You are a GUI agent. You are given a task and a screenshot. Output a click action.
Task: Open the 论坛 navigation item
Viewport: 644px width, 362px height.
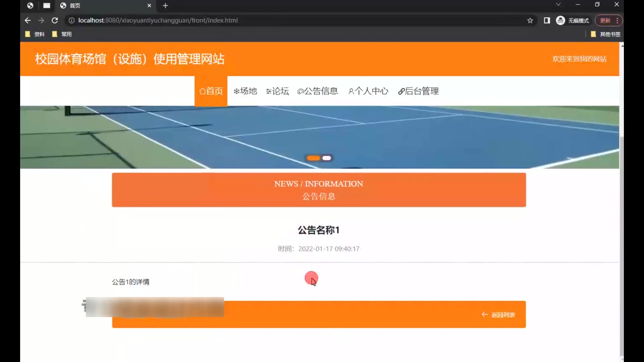[x=277, y=91]
